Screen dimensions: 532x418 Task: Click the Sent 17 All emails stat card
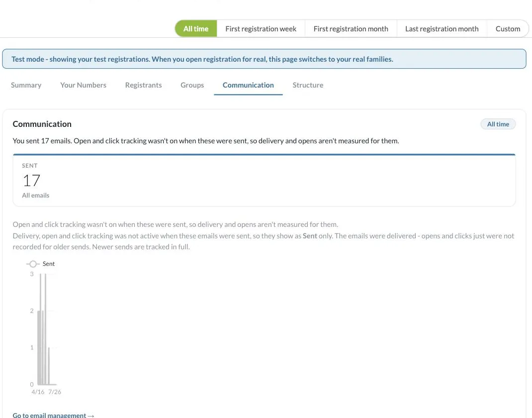264,180
